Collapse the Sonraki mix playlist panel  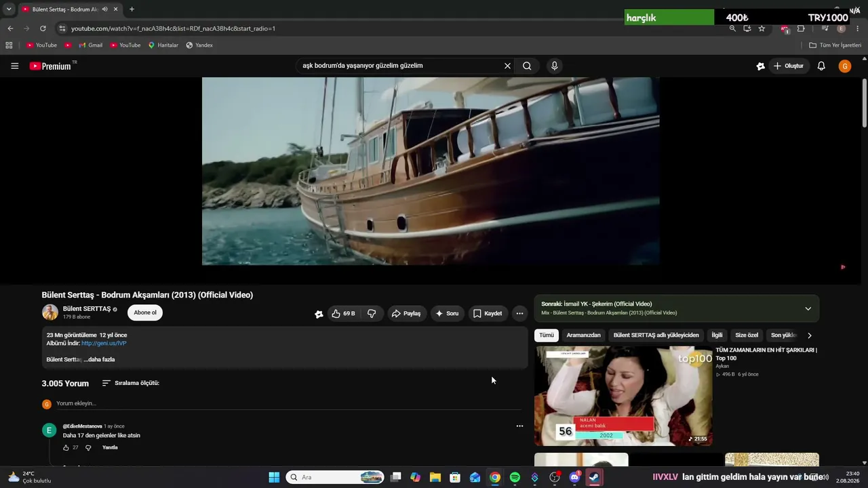(808, 308)
